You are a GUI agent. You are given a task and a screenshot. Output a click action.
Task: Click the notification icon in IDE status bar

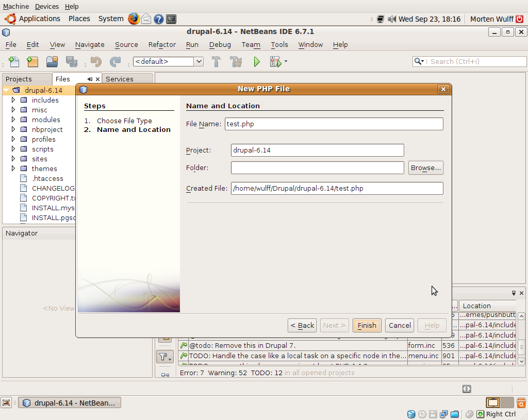pos(466,389)
